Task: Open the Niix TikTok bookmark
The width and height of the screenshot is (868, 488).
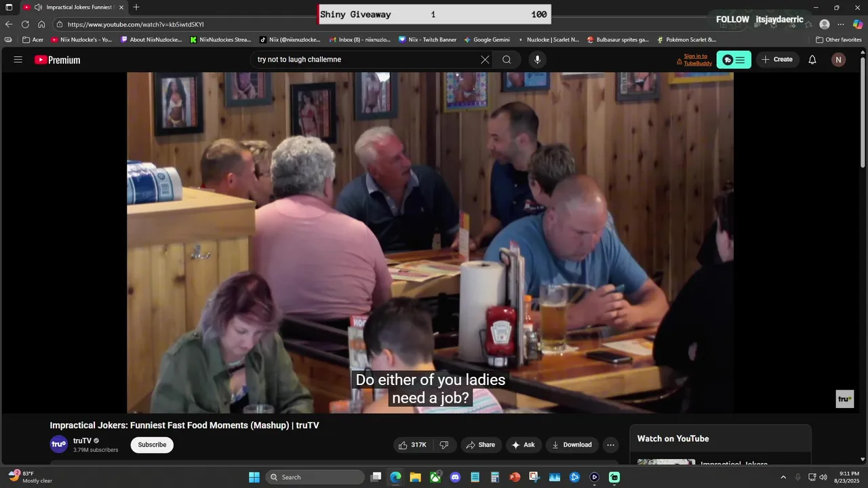Action: pyautogui.click(x=290, y=40)
